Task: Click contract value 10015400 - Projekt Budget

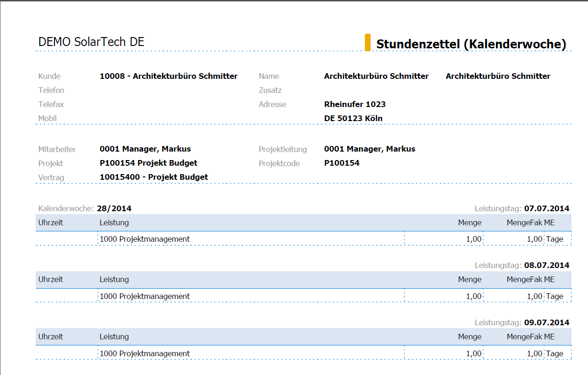Action: point(154,177)
